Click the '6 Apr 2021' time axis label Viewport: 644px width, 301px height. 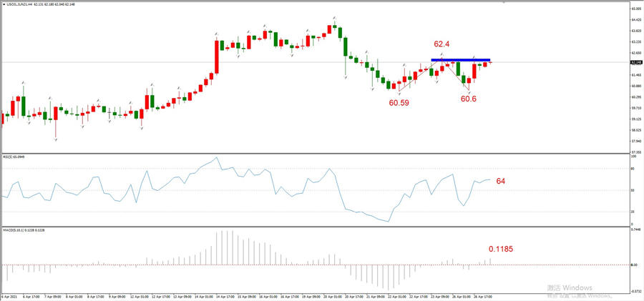[x=8, y=296]
